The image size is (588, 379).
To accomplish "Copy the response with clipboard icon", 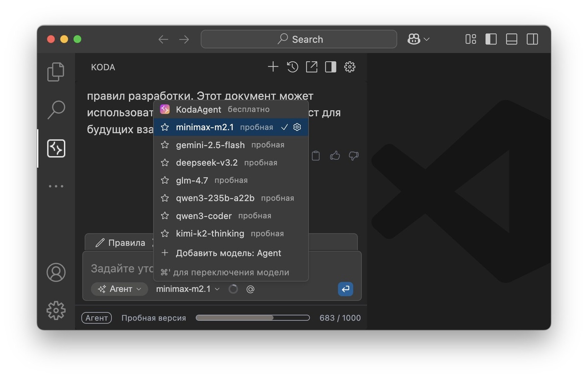I will pos(316,155).
